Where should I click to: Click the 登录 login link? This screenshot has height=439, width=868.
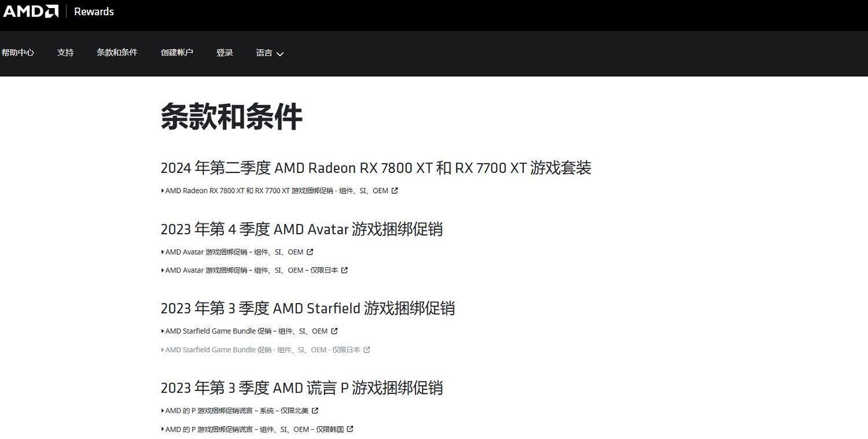pyautogui.click(x=225, y=53)
